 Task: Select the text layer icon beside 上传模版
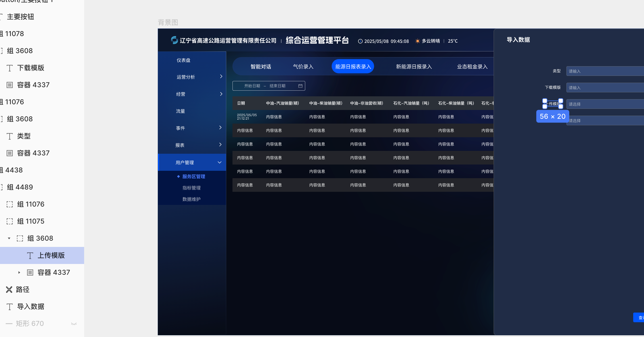pos(30,255)
